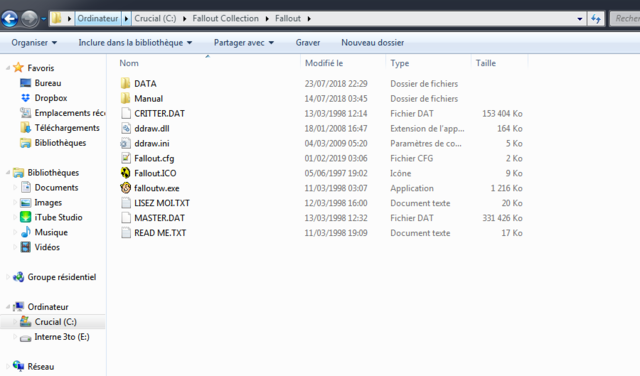Select the Manual folder icon
Viewport: 640px width, 376px height.
pos(126,98)
